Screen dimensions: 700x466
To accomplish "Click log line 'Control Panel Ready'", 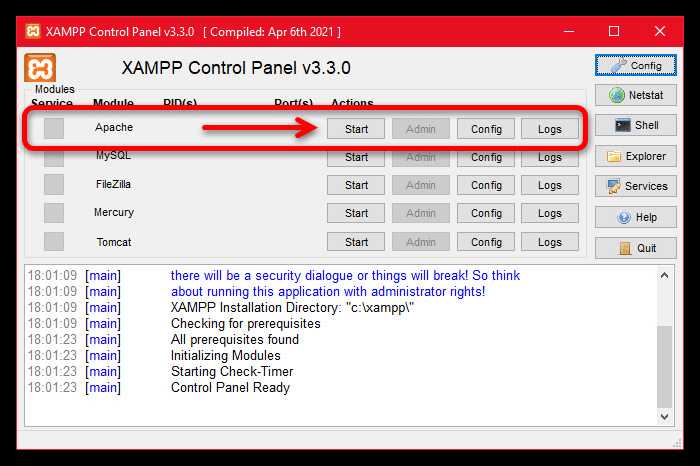I will 230,387.
